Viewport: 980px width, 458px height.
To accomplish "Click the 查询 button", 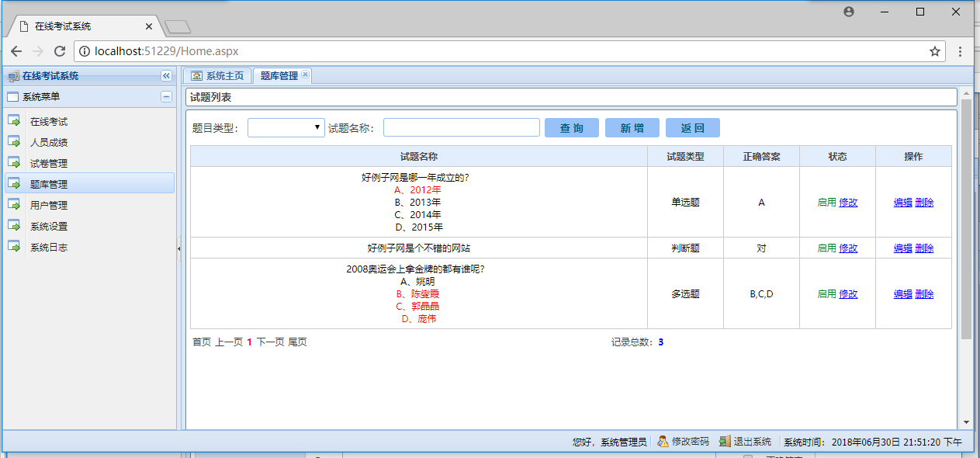I will [x=572, y=128].
